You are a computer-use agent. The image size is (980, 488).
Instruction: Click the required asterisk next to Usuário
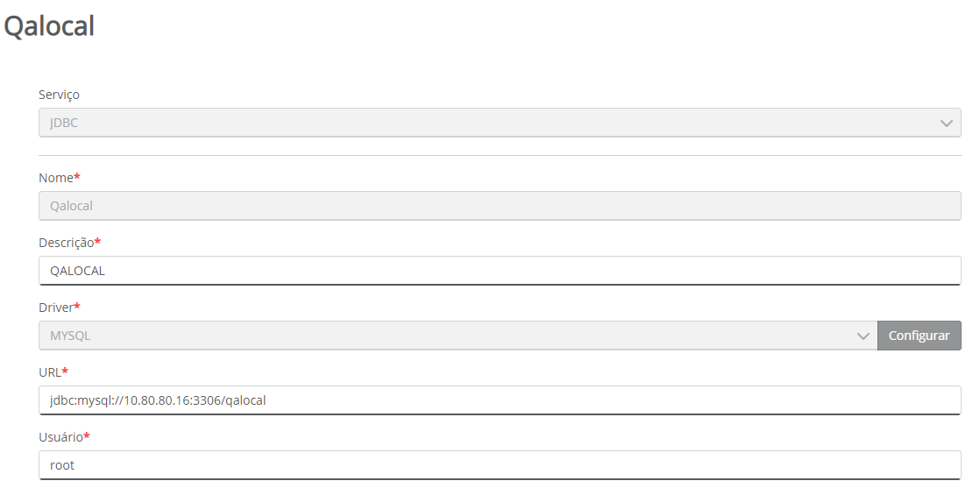pyautogui.click(x=87, y=435)
